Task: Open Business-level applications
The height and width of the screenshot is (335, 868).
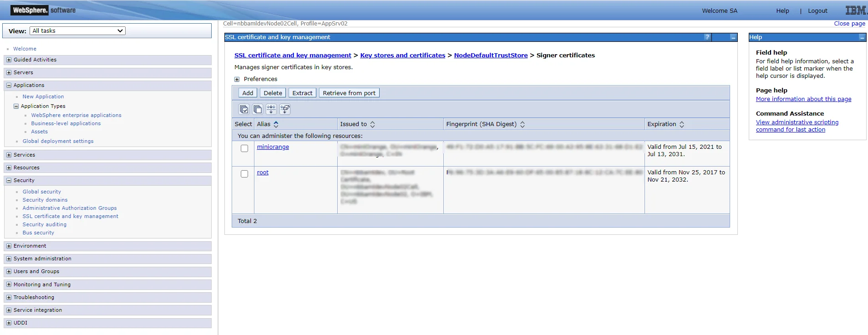Action: pyautogui.click(x=66, y=123)
